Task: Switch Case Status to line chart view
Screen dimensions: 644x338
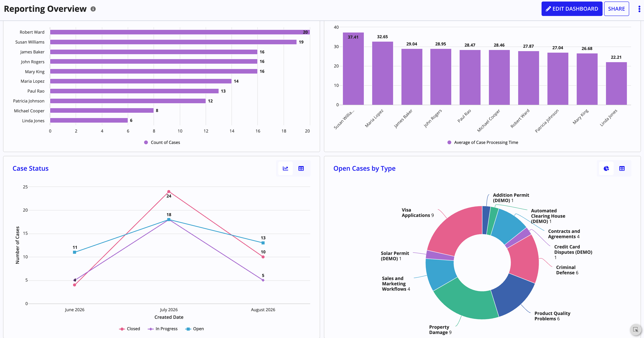Action: pyautogui.click(x=285, y=168)
